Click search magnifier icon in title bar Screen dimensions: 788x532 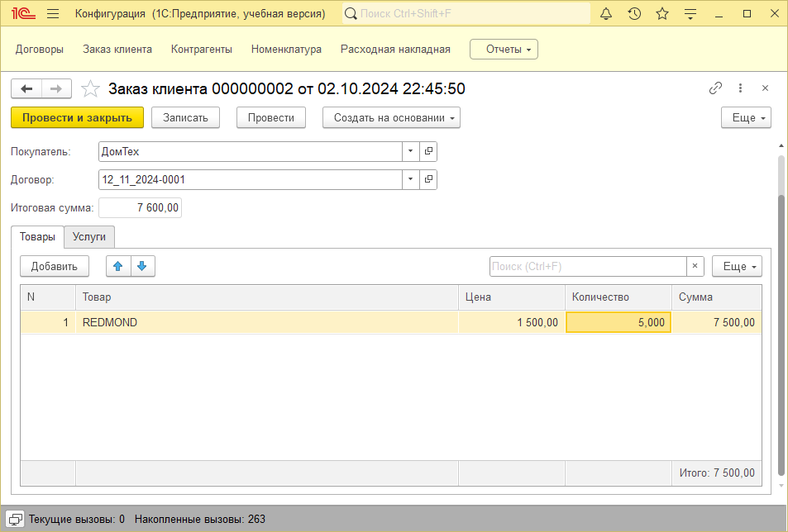click(x=351, y=13)
